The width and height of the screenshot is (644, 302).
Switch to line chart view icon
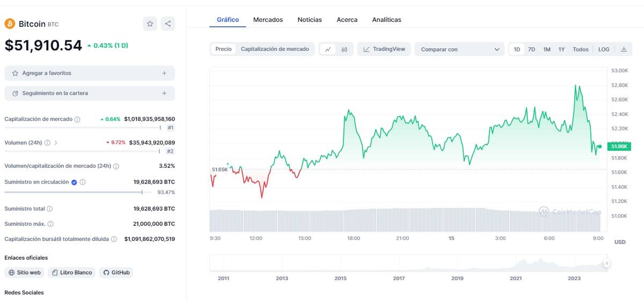point(328,49)
